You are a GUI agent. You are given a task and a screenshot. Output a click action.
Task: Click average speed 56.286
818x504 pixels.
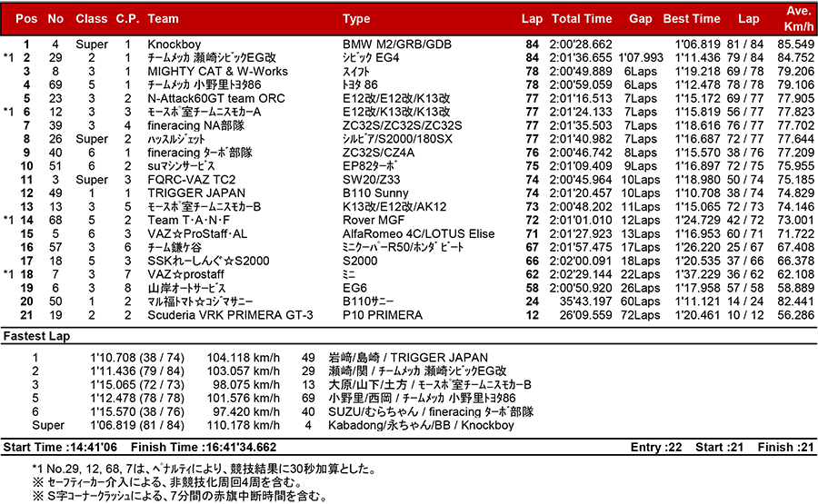pyautogui.click(x=795, y=315)
